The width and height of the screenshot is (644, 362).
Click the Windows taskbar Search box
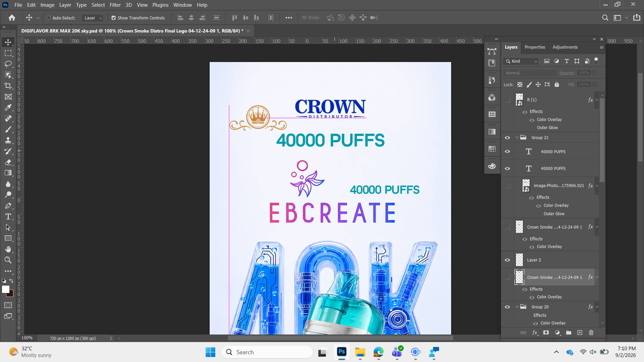pyautogui.click(x=267, y=352)
